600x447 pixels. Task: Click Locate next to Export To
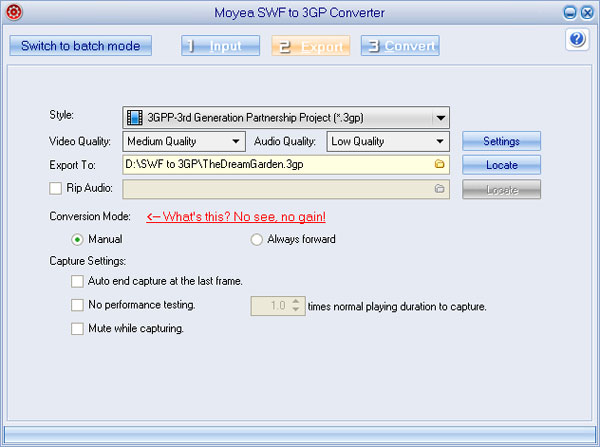[x=501, y=165]
